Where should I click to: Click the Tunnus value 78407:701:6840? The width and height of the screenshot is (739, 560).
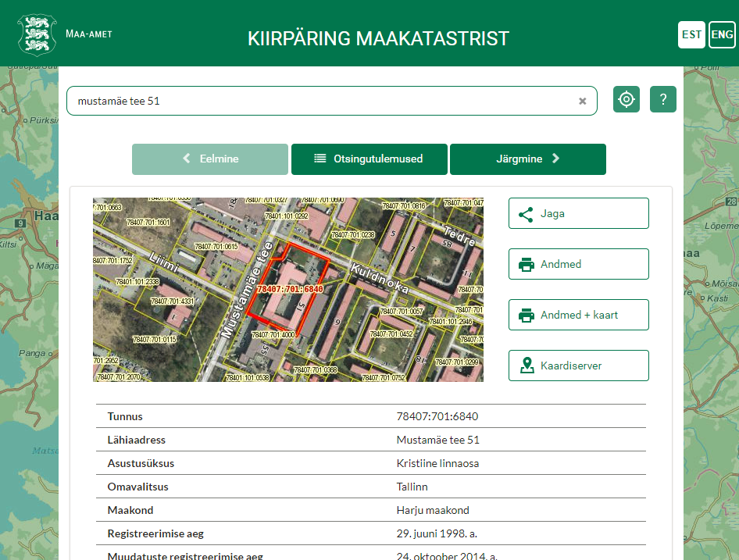click(x=437, y=416)
